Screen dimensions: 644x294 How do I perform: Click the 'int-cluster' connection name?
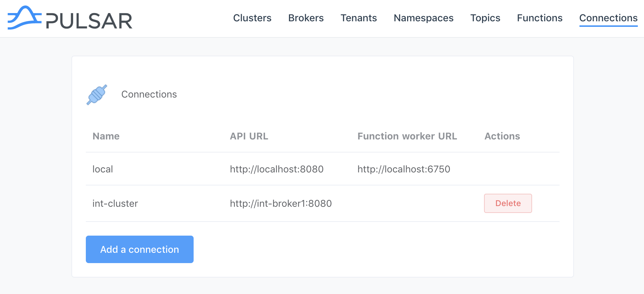tap(115, 203)
